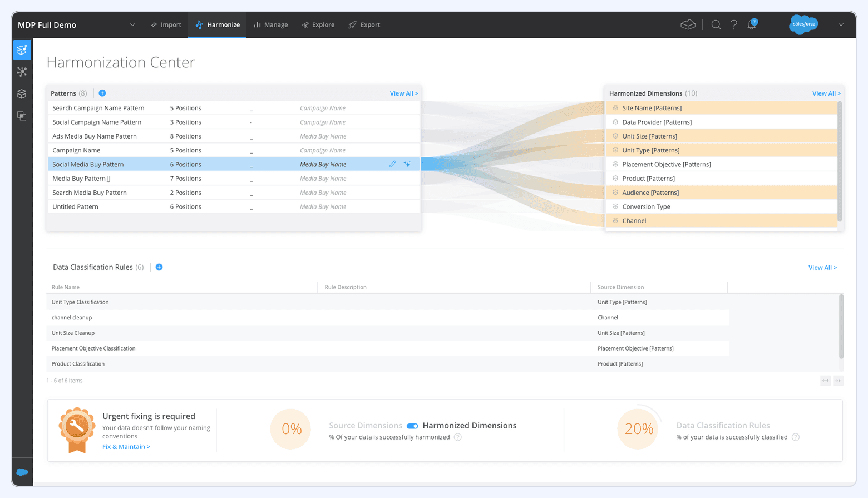Add a new pattern using the blue plus icon

click(102, 93)
